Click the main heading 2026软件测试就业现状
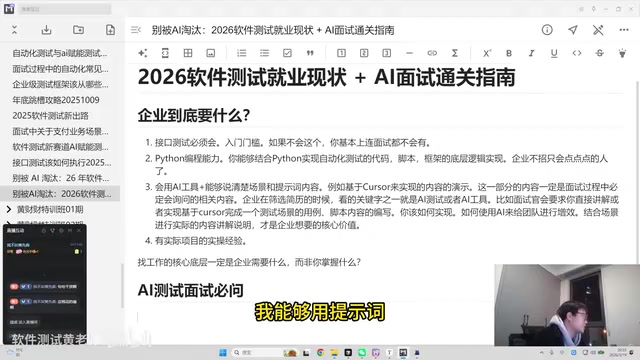 pyautogui.click(x=327, y=77)
